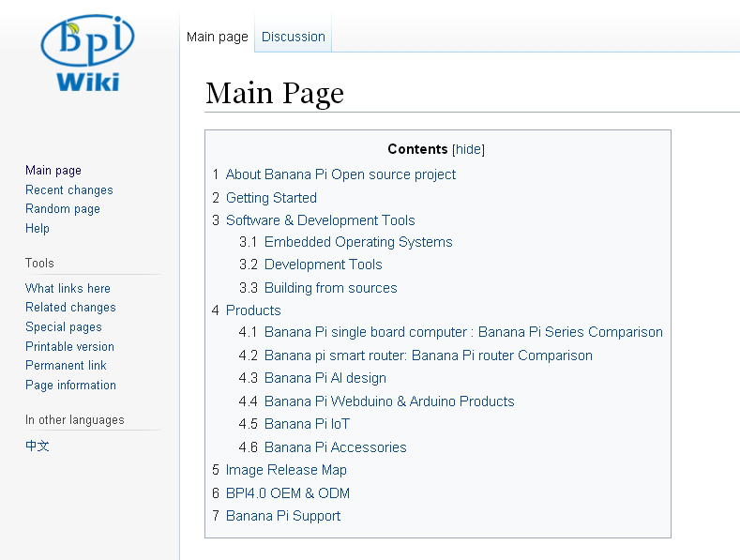View Special pages list

tap(63, 327)
